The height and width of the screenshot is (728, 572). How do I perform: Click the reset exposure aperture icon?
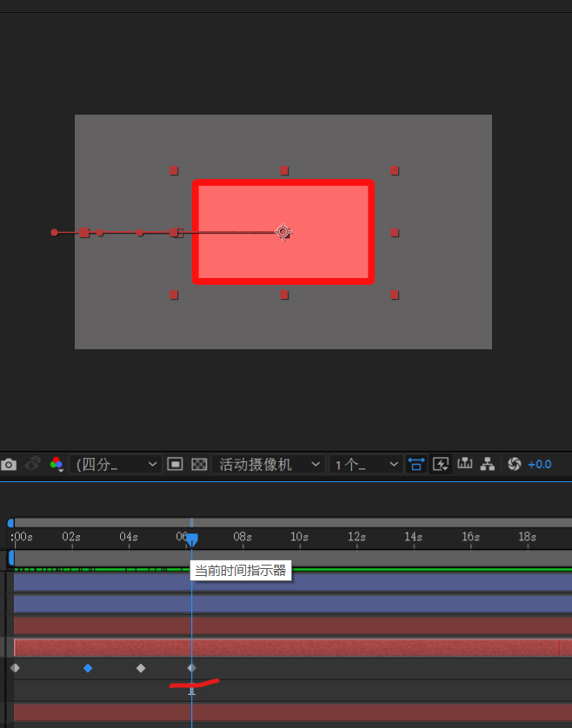pos(514,465)
